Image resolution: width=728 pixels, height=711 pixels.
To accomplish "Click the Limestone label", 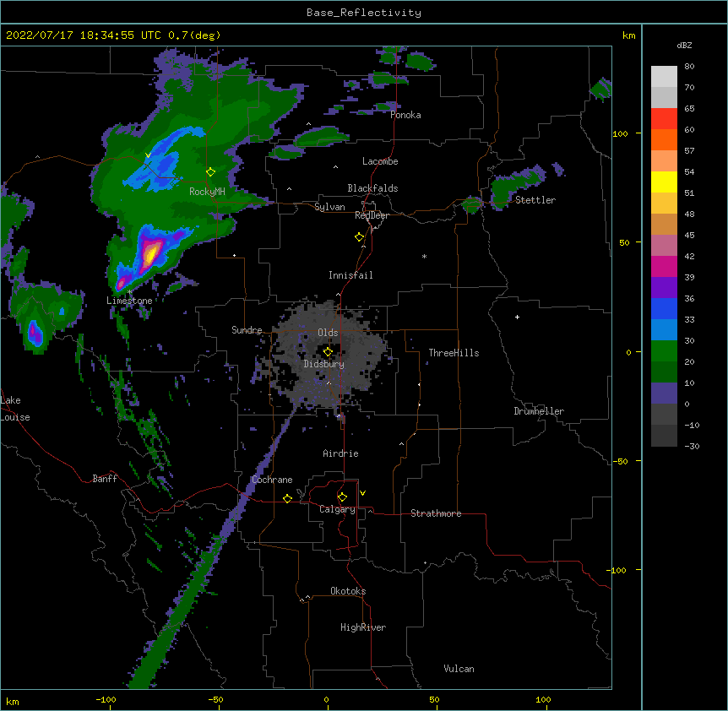I will (129, 301).
